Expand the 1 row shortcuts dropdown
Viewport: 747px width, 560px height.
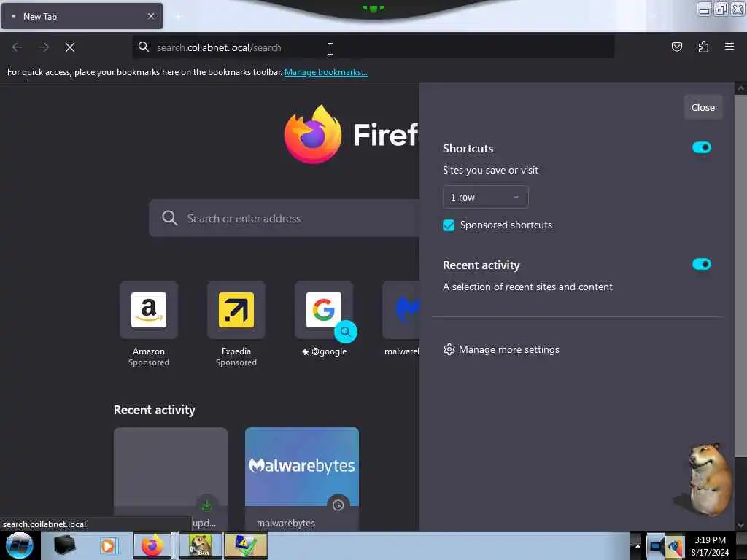(x=485, y=197)
